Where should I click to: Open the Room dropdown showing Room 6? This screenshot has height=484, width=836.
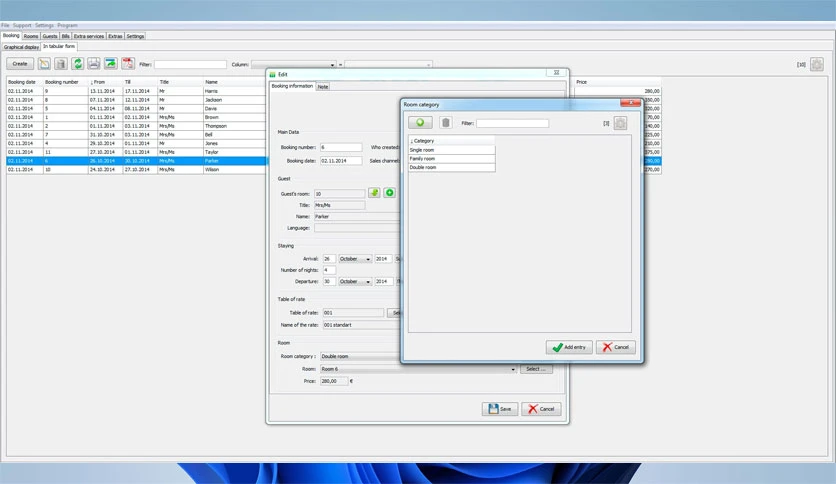coord(418,369)
